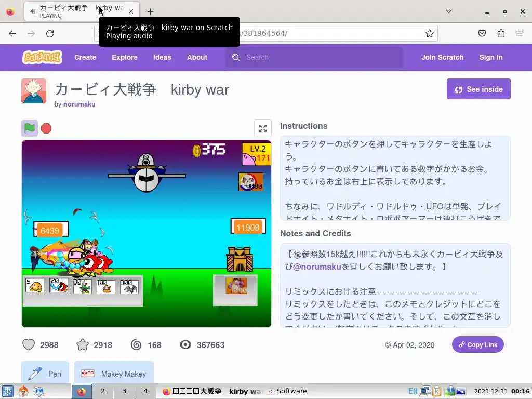Click the @norumaku mention in the notes
Image resolution: width=532 pixels, height=399 pixels.
pyautogui.click(x=317, y=267)
